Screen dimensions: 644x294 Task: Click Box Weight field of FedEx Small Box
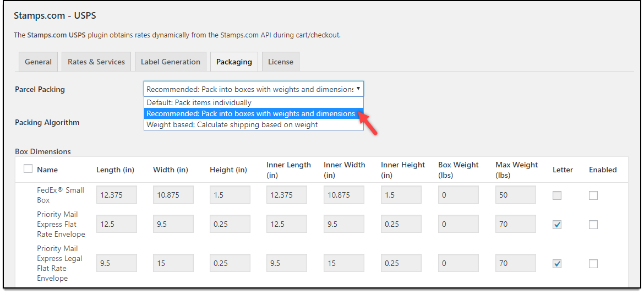[459, 195]
